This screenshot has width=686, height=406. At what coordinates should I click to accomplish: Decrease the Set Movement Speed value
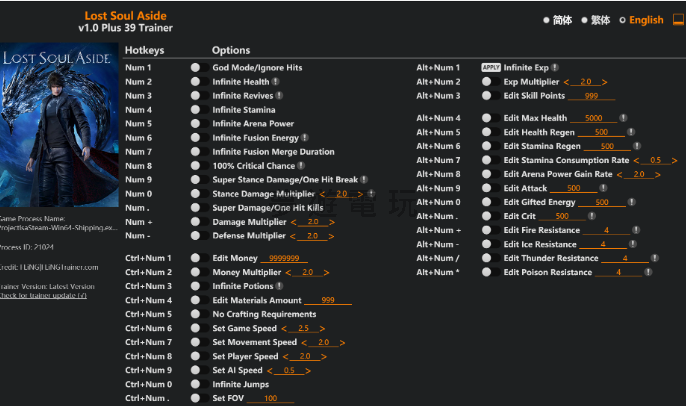pyautogui.click(x=304, y=343)
